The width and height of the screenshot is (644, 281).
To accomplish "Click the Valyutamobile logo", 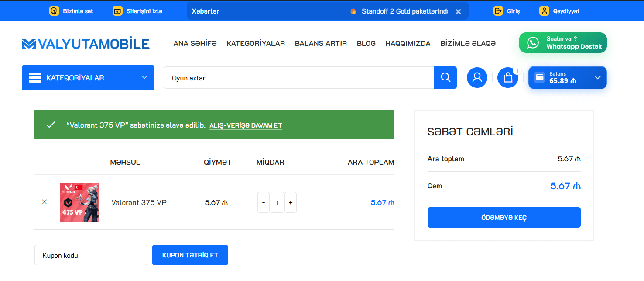I will [86, 44].
